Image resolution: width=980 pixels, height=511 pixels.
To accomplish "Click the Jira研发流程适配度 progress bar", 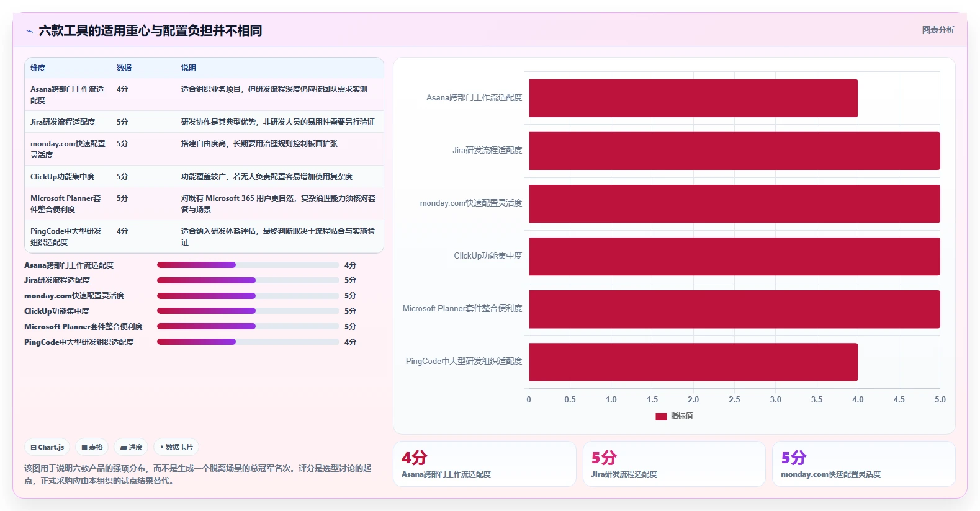I will tap(248, 280).
